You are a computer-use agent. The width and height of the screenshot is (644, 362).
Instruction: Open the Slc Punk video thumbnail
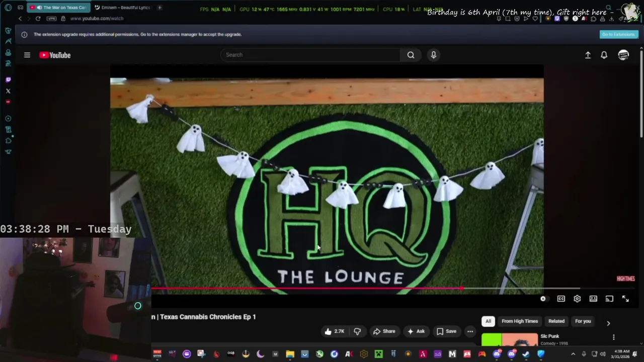(509, 340)
